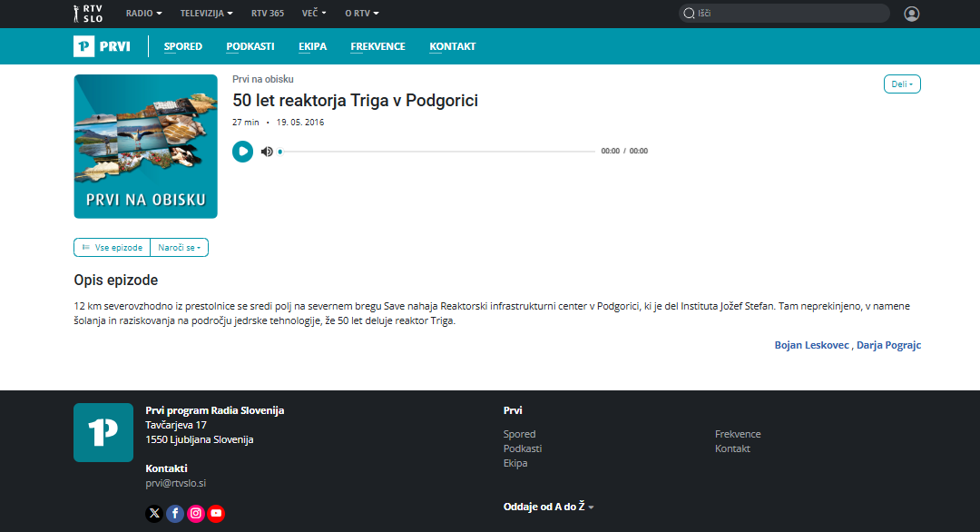The width and height of the screenshot is (980, 532).
Task: Open the Facebook social icon
Action: [175, 513]
